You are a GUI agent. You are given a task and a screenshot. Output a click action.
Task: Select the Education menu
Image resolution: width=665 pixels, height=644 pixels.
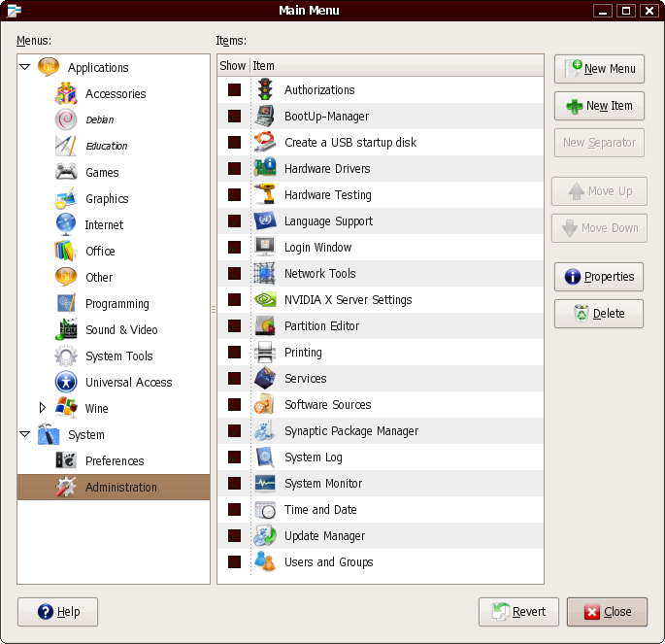[x=107, y=146]
